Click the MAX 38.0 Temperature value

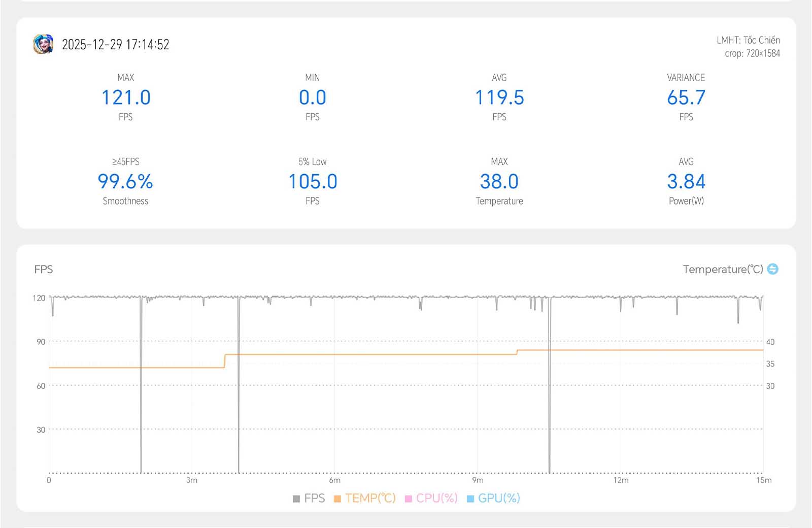point(499,181)
